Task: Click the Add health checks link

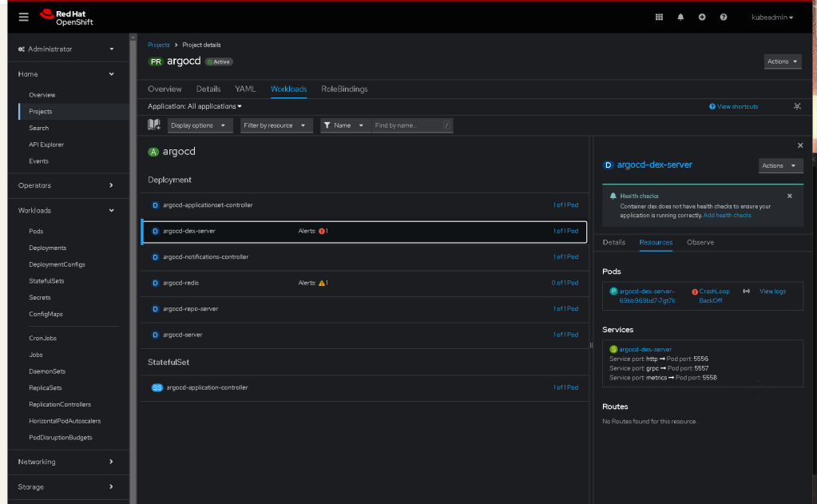Action: point(727,215)
